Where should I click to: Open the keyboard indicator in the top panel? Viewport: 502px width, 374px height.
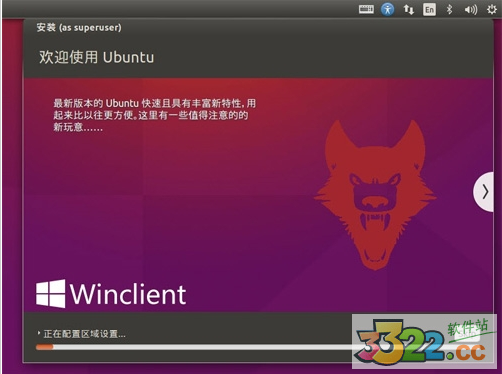point(366,9)
